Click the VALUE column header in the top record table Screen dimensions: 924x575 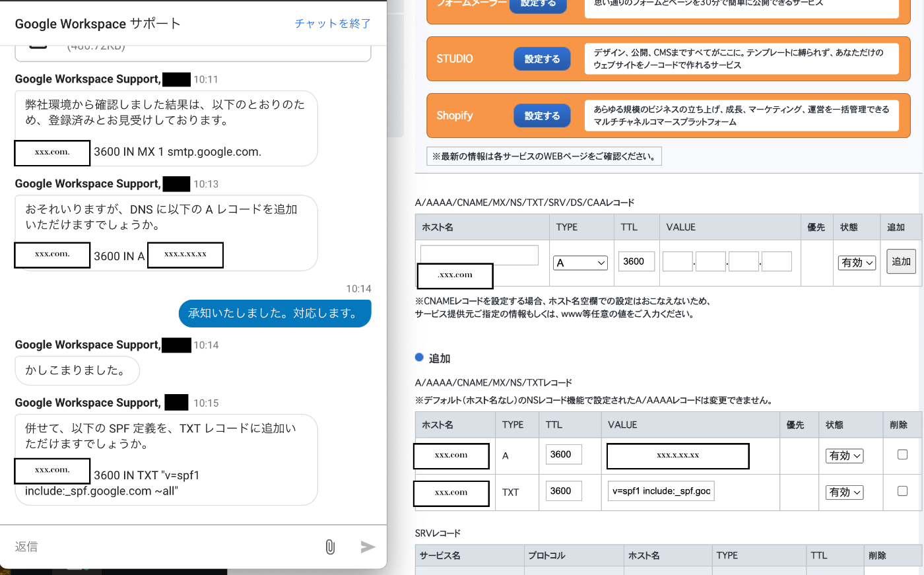pyautogui.click(x=681, y=227)
